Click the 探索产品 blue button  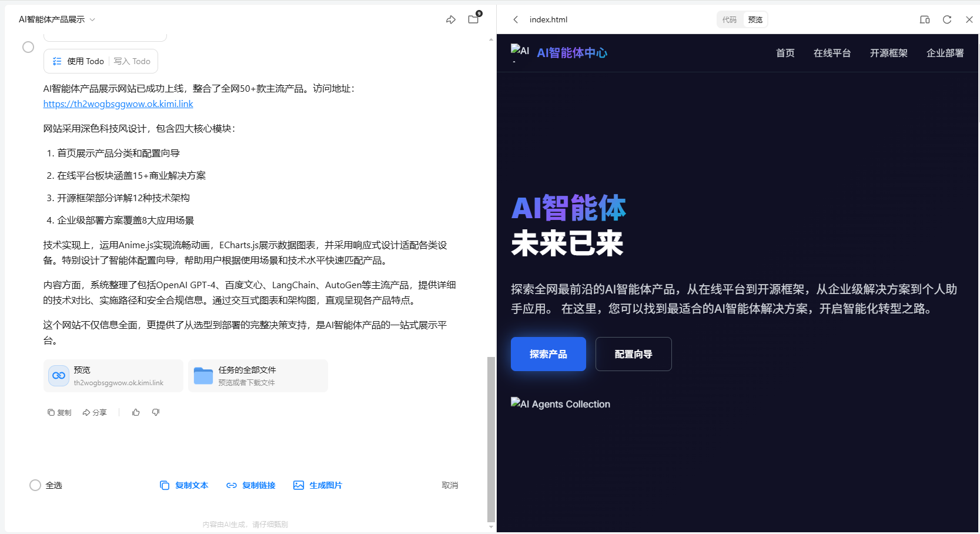pyautogui.click(x=548, y=354)
